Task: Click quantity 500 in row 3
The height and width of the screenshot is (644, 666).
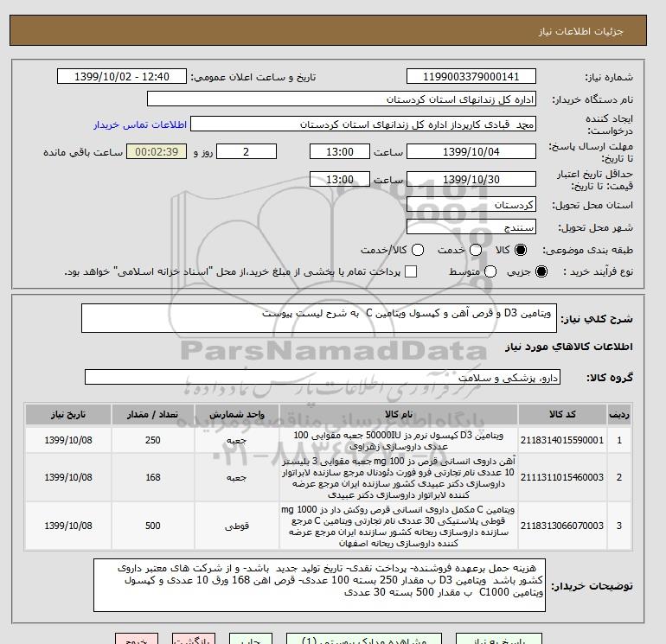Action: (x=153, y=526)
